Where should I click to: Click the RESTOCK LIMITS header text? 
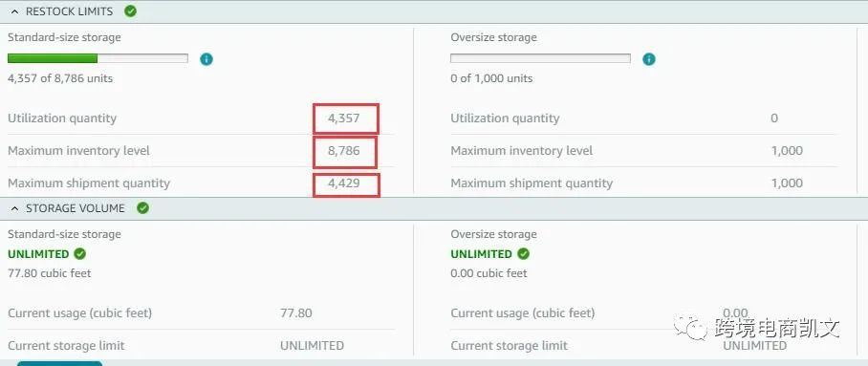(x=69, y=11)
